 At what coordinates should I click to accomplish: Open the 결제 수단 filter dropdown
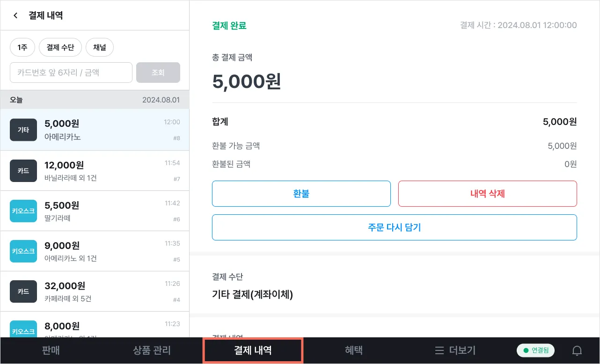(60, 47)
